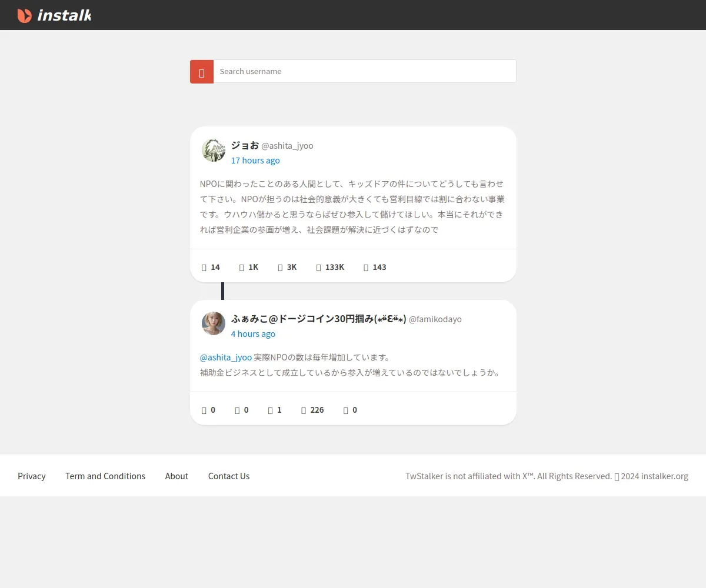The image size is (706, 588).
Task: Open the famikodayo user avatar
Action: click(x=213, y=323)
